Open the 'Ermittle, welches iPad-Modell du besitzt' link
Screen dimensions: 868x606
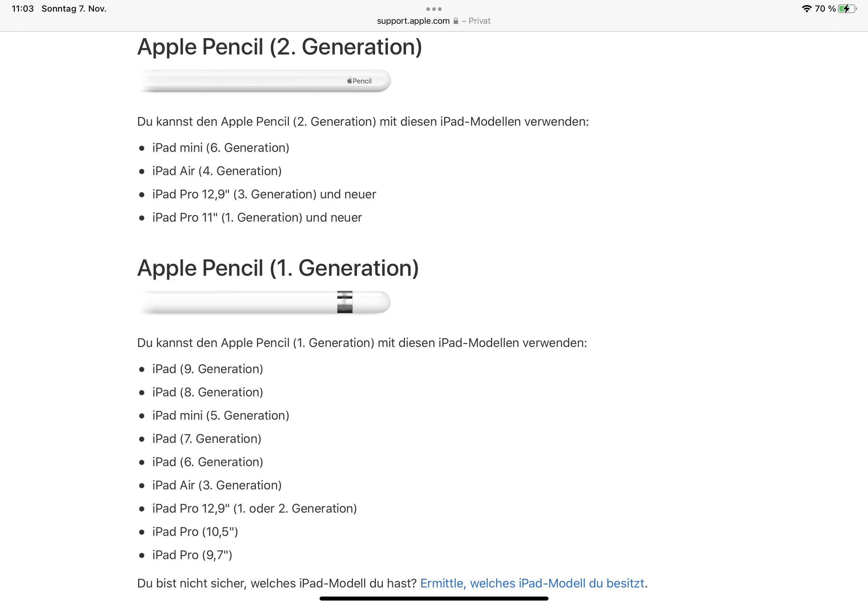(532, 583)
